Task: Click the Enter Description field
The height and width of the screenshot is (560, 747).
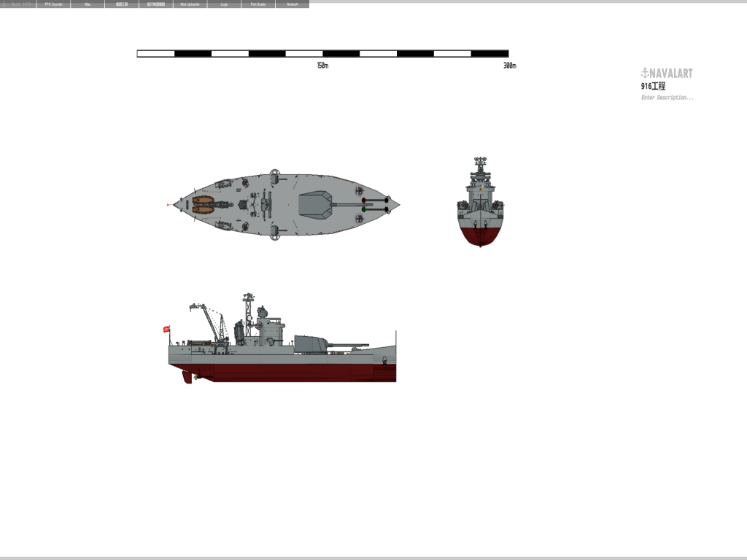Action: pos(667,98)
